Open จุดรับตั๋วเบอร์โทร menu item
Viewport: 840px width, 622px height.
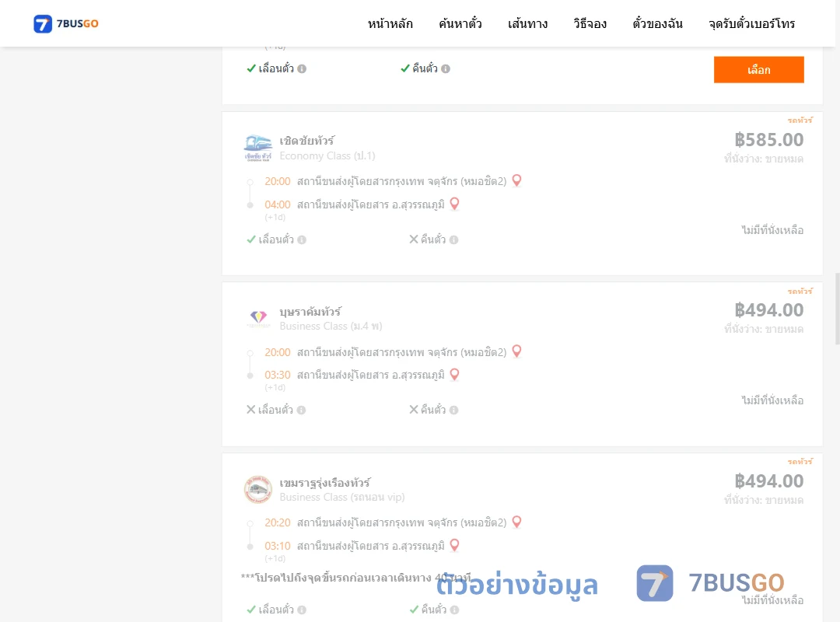pyautogui.click(x=751, y=23)
